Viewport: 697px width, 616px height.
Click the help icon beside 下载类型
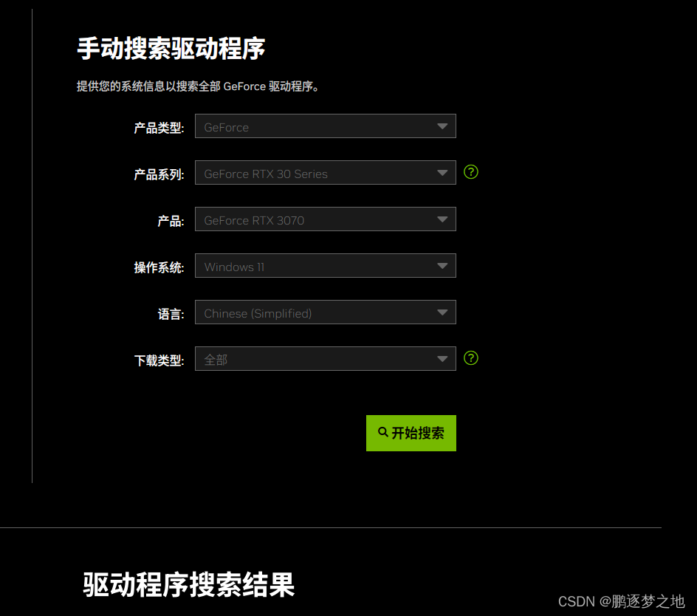(x=471, y=358)
